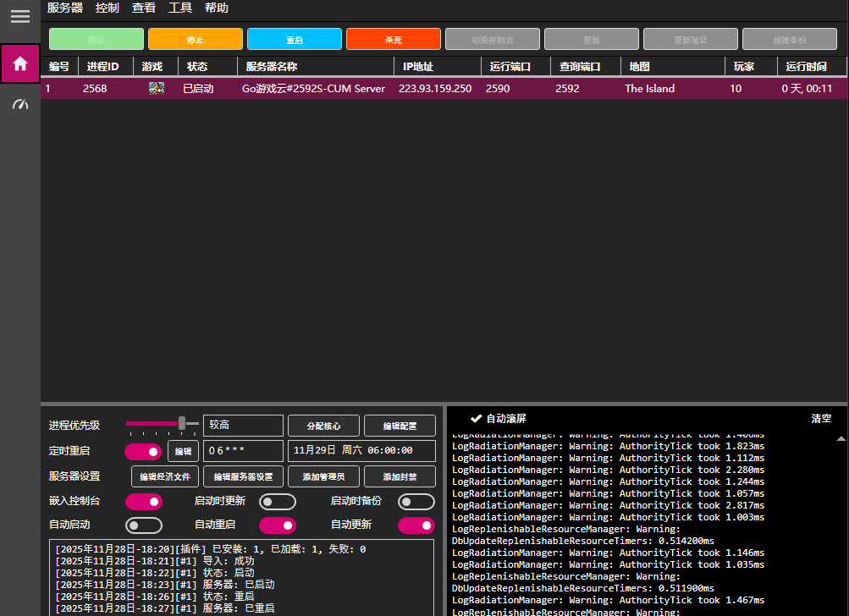849x616 pixels.
Task: Sort by the 地图 column header
Action: click(x=672, y=67)
